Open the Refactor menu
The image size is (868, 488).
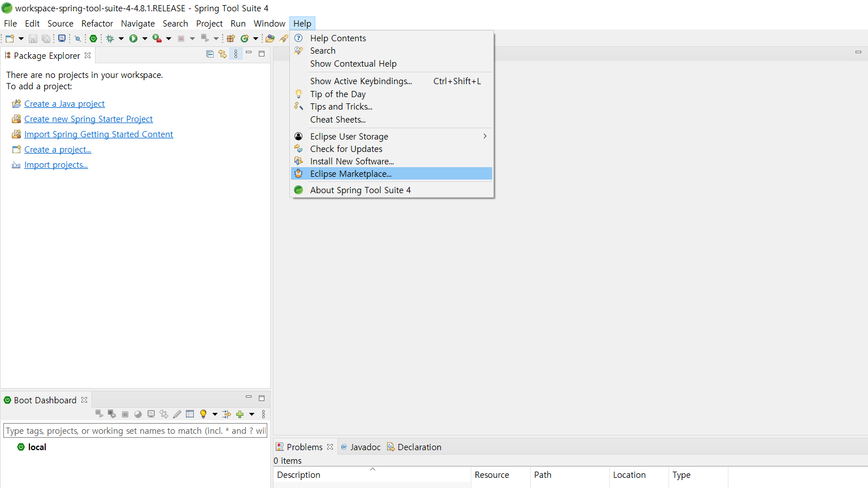click(97, 23)
